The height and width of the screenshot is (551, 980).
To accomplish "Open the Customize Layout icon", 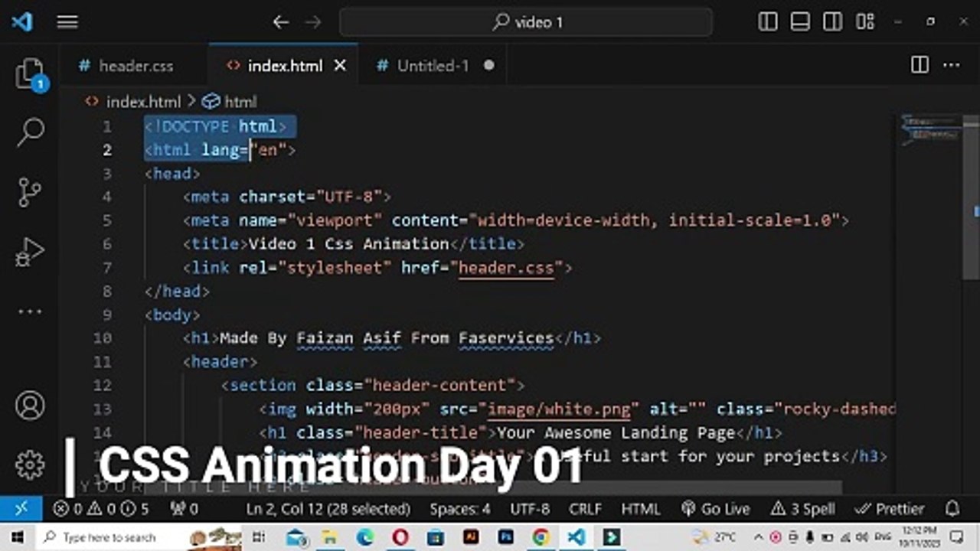I will pyautogui.click(x=865, y=22).
